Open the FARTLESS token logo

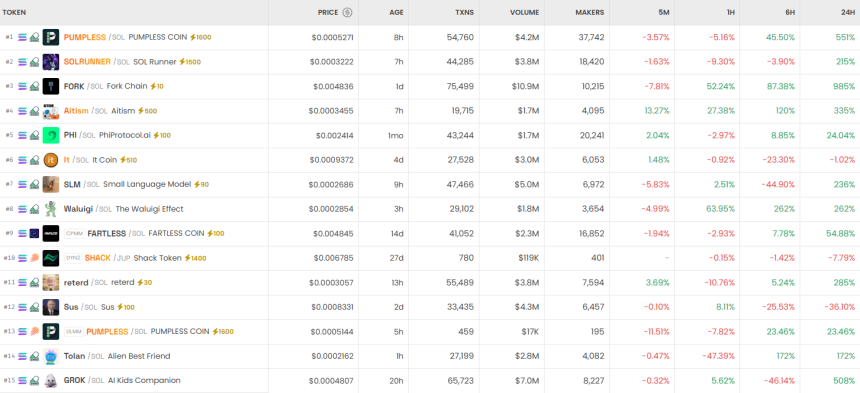point(51,233)
